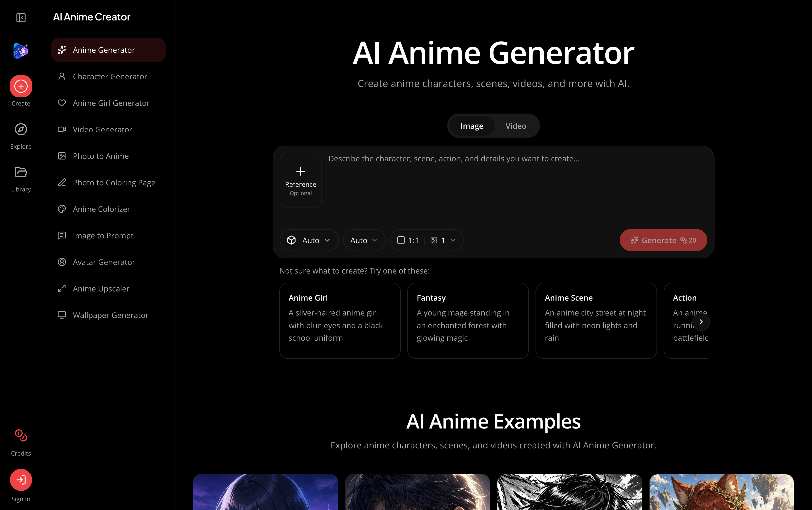Choose the Fantasy prompt suggestion card
Viewport: 812px width, 510px height.
(468, 320)
